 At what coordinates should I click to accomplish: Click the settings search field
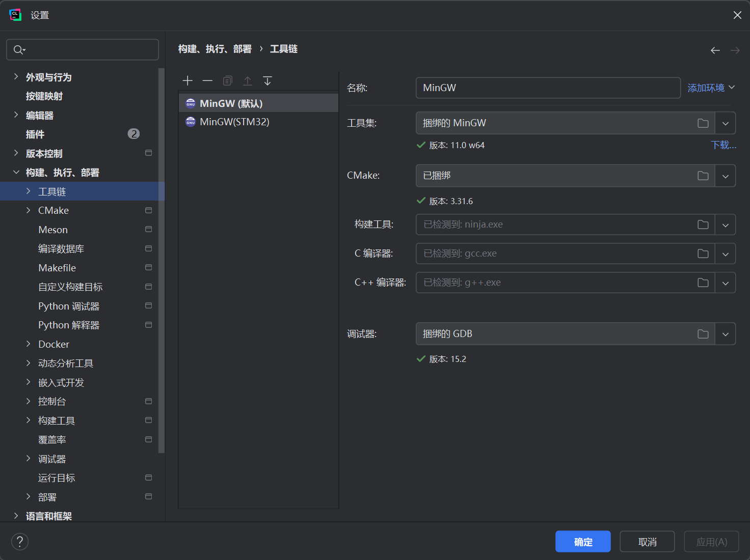pyautogui.click(x=83, y=50)
